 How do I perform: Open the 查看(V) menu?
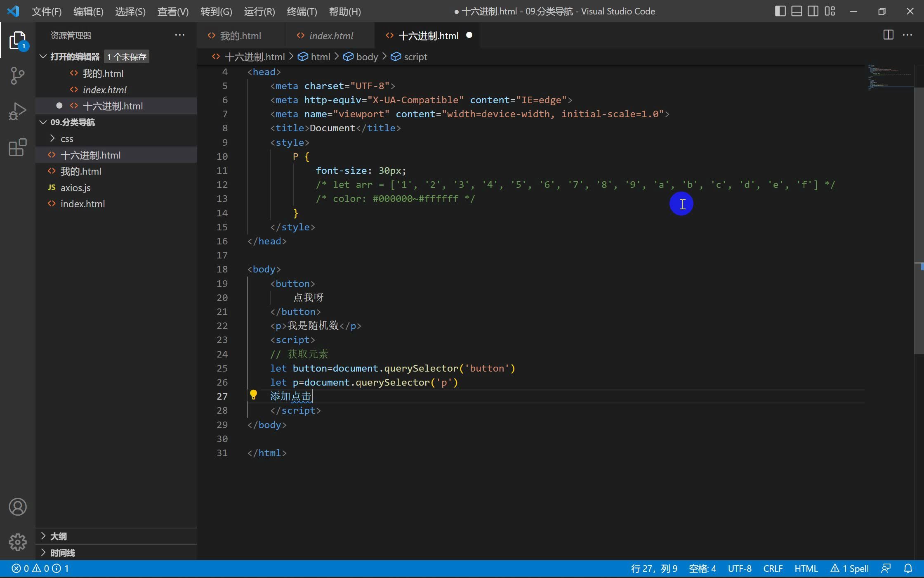pyautogui.click(x=173, y=12)
